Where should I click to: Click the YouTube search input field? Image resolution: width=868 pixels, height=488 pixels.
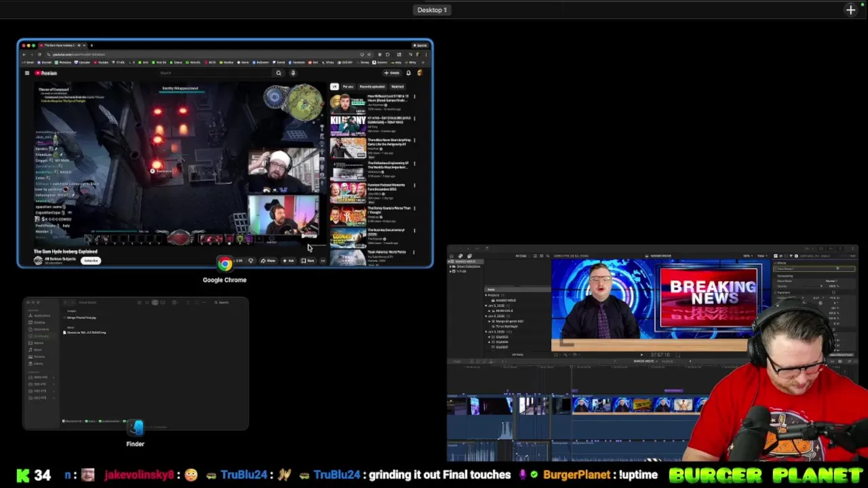point(216,73)
